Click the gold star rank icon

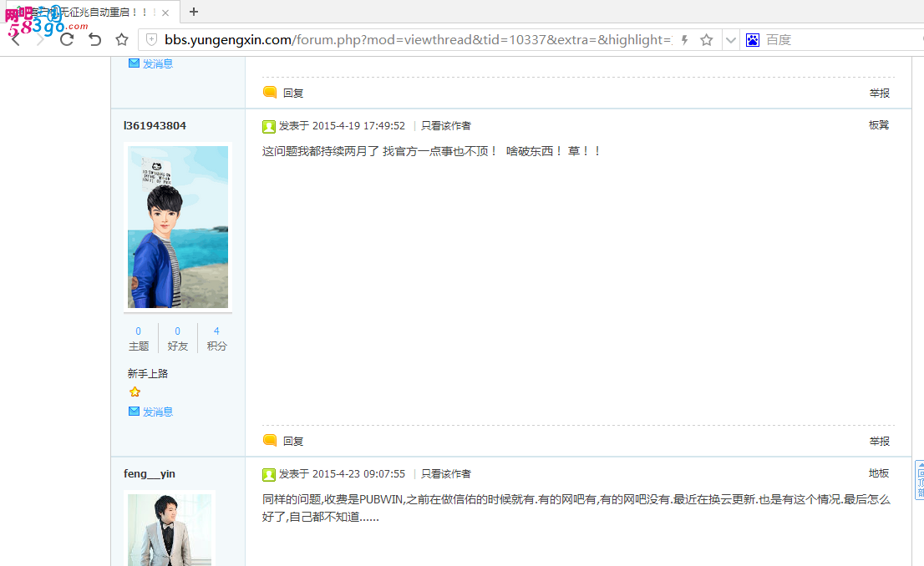coord(135,392)
